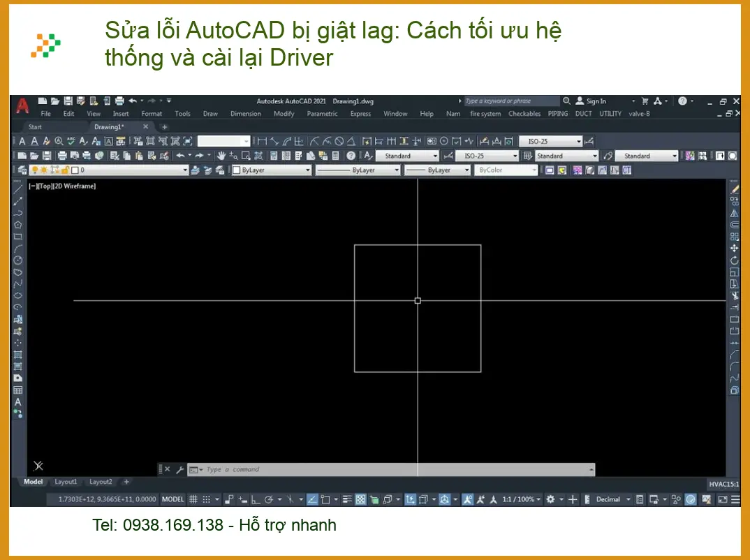This screenshot has height=560, width=750.
Task: Select the Diameter dimension tool
Action: 339,141
